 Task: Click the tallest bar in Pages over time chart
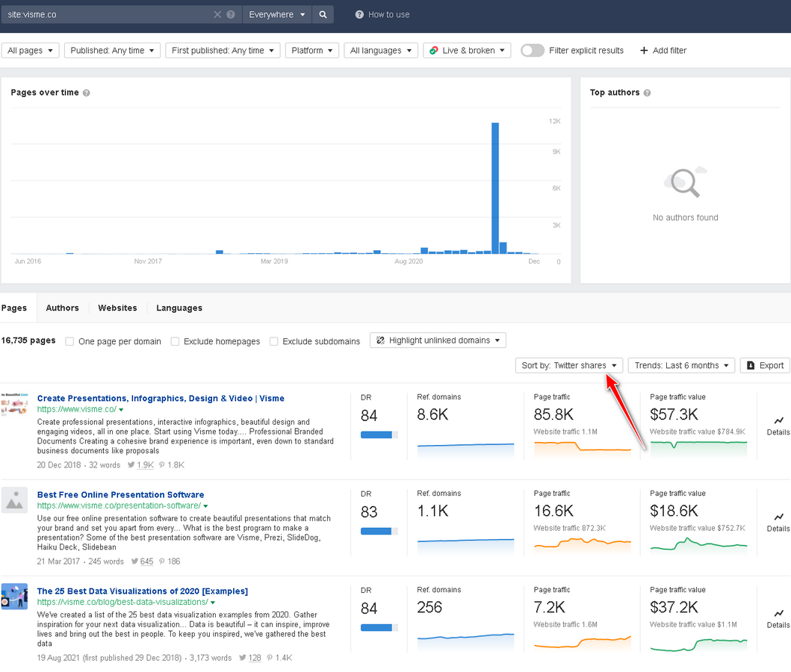(x=495, y=188)
